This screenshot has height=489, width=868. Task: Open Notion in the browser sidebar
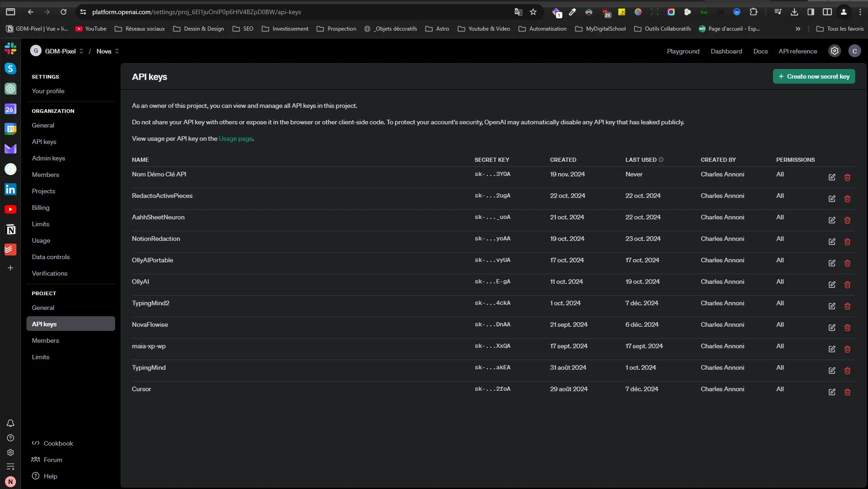coord(11,229)
